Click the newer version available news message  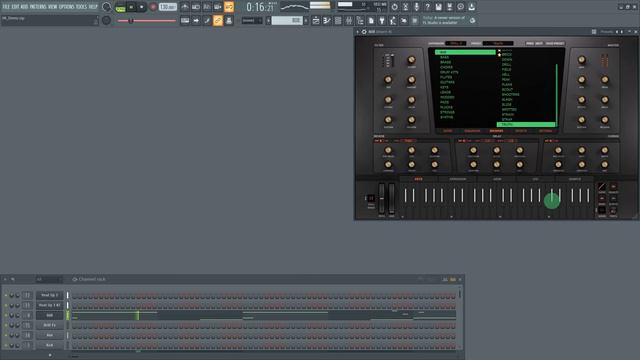[444, 20]
